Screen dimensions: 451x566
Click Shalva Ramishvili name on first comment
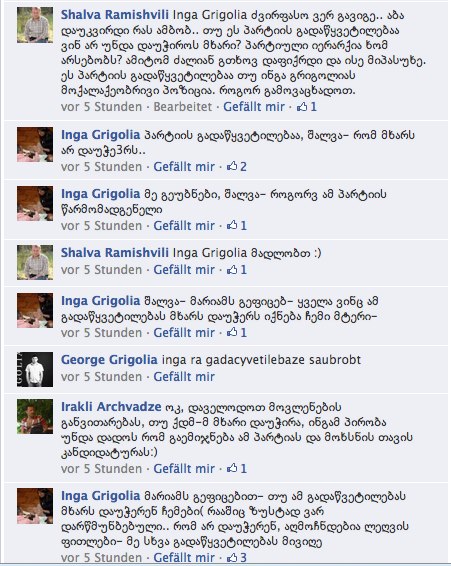(x=114, y=15)
